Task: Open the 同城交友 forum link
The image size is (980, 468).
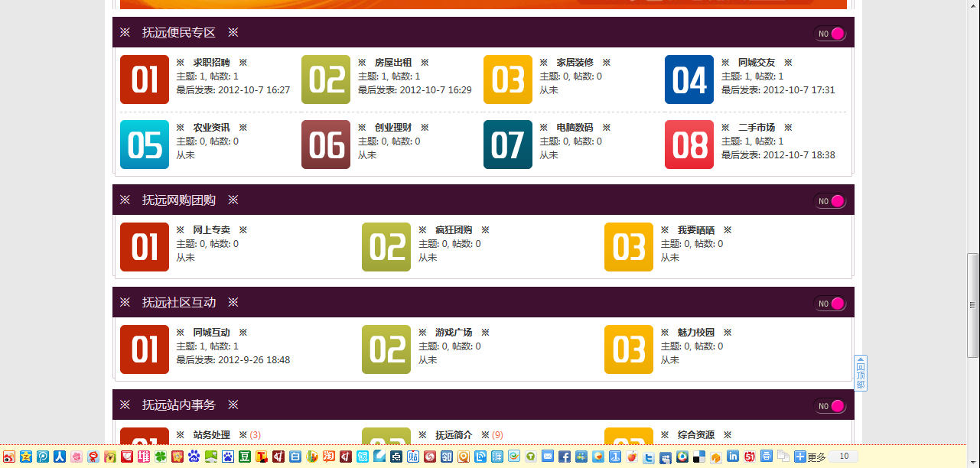Action: (757, 63)
